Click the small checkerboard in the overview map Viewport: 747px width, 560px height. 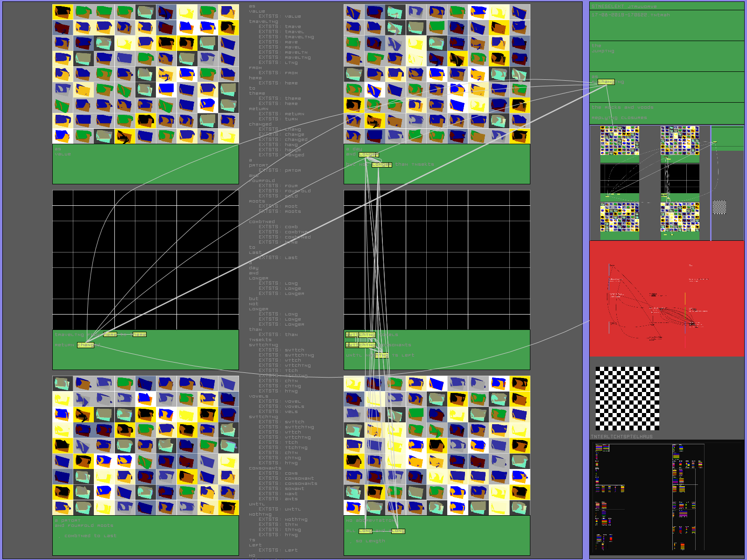(x=719, y=207)
